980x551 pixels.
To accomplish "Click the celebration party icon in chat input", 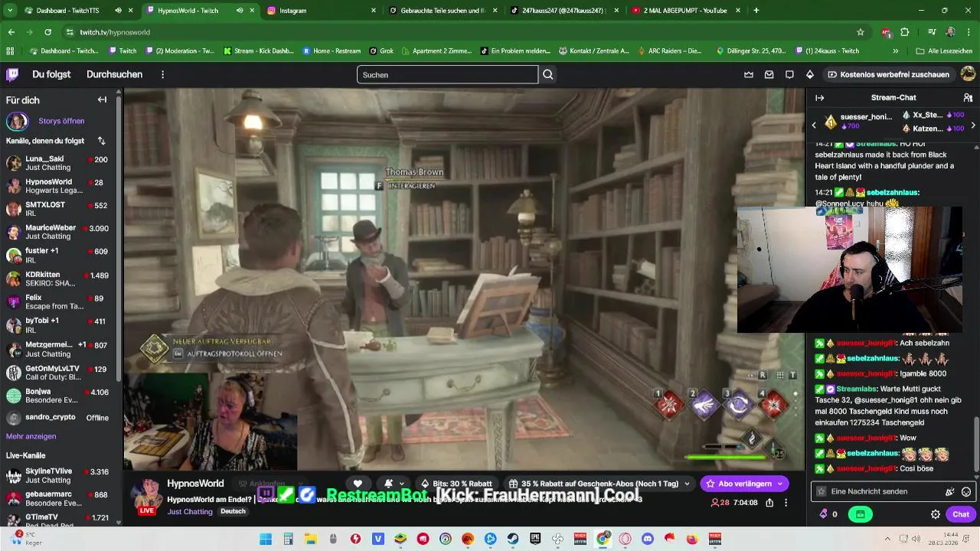I will point(950,491).
